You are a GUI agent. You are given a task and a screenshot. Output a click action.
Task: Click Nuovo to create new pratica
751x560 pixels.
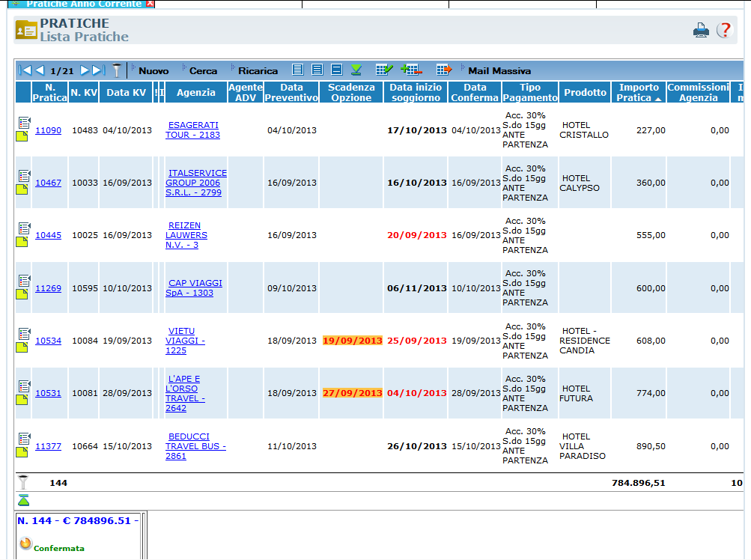(153, 71)
